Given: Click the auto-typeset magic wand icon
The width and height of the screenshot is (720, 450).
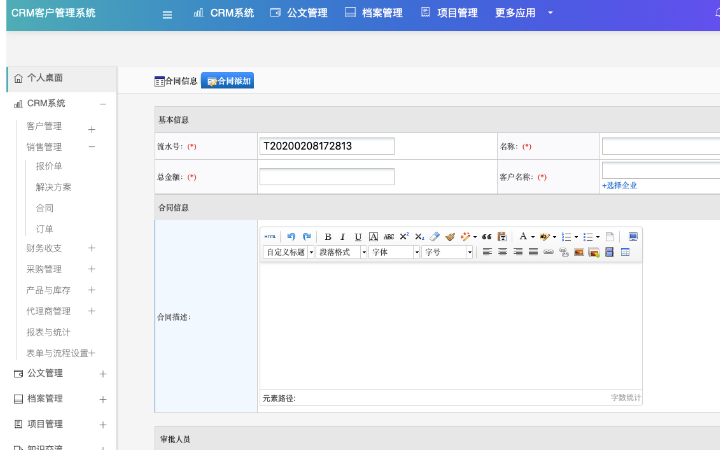Looking at the screenshot, I should (x=466, y=236).
